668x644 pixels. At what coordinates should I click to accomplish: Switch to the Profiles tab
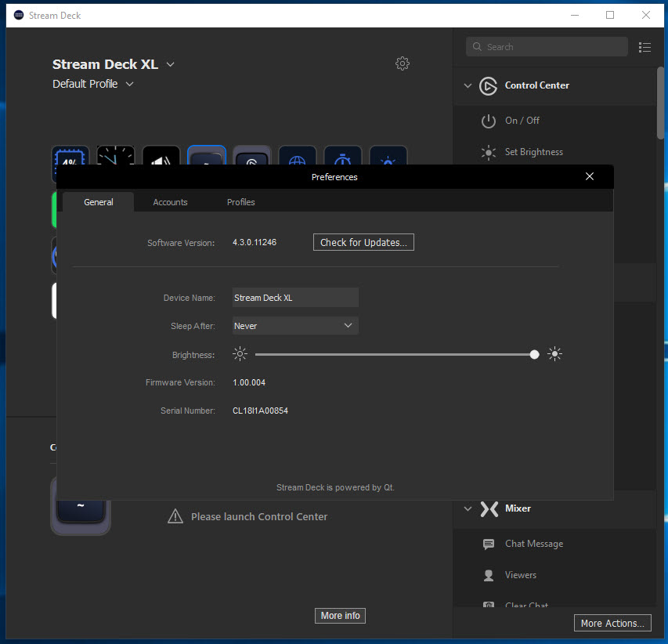tap(240, 202)
